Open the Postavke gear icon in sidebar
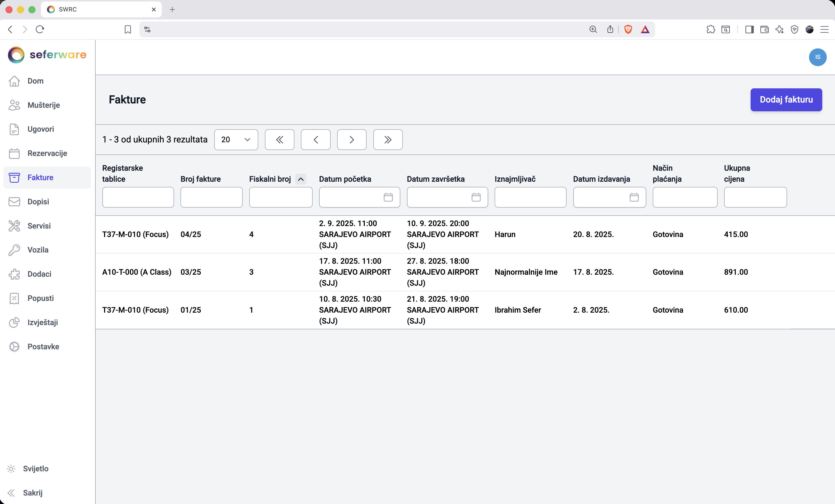The width and height of the screenshot is (835, 504). click(x=14, y=346)
